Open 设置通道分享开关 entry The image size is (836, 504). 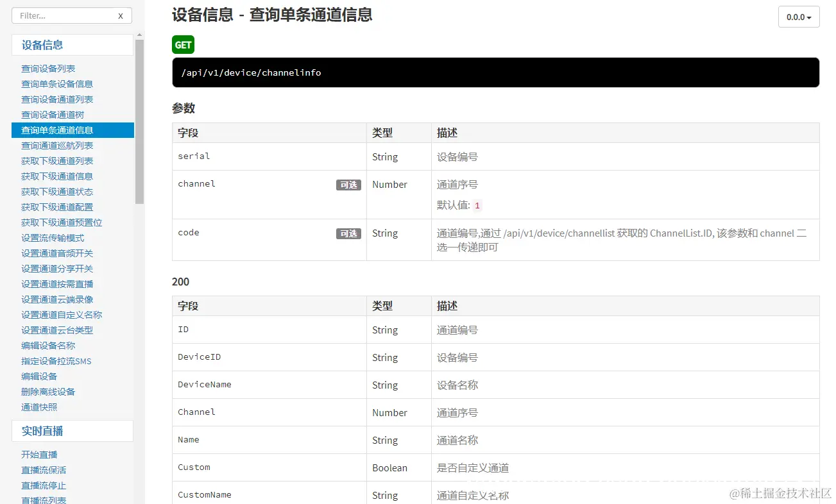pos(57,269)
